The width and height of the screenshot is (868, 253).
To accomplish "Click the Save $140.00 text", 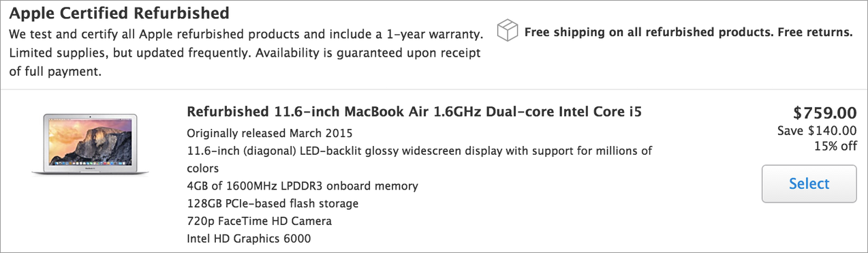I will (817, 130).
